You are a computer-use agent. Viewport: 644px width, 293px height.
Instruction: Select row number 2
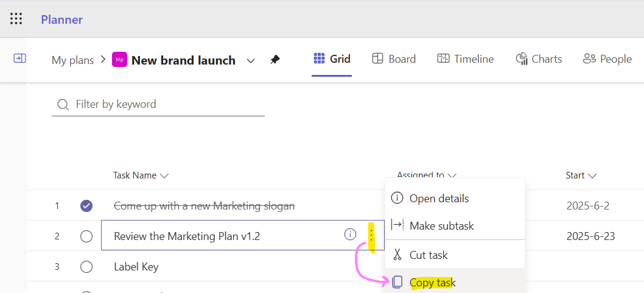point(57,236)
